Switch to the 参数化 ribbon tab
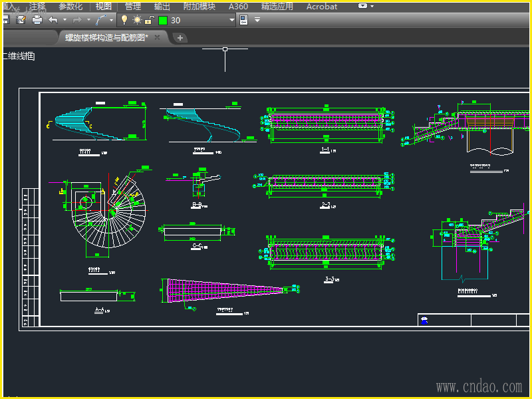This screenshot has width=532, height=399. click(x=70, y=6)
